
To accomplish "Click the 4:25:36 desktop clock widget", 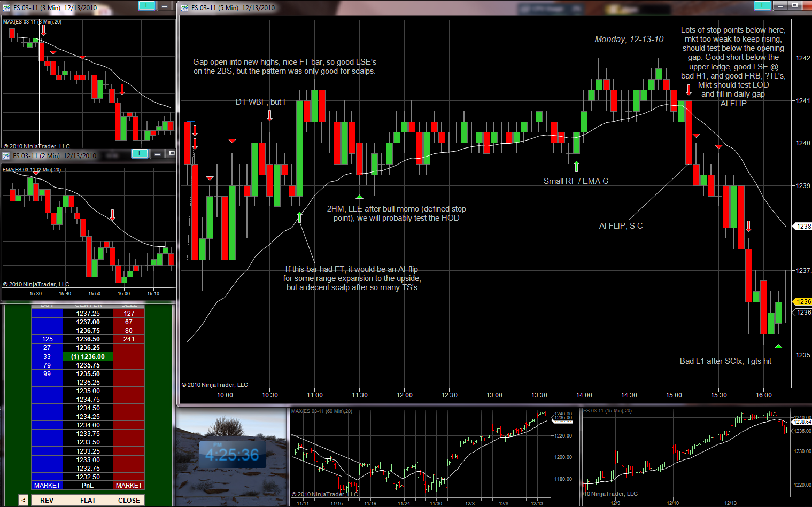I will point(232,455).
